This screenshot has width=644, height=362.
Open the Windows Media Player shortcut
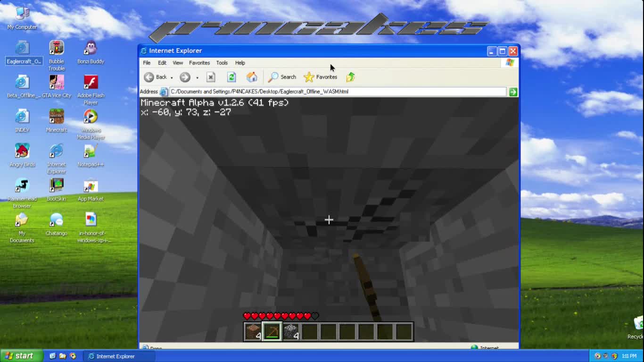point(91,124)
